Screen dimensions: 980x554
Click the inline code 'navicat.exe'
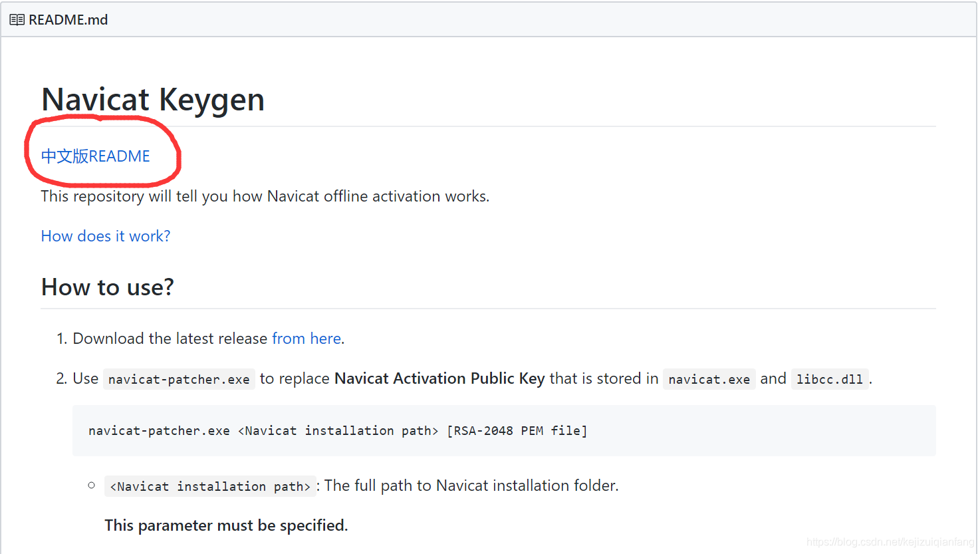tap(709, 379)
